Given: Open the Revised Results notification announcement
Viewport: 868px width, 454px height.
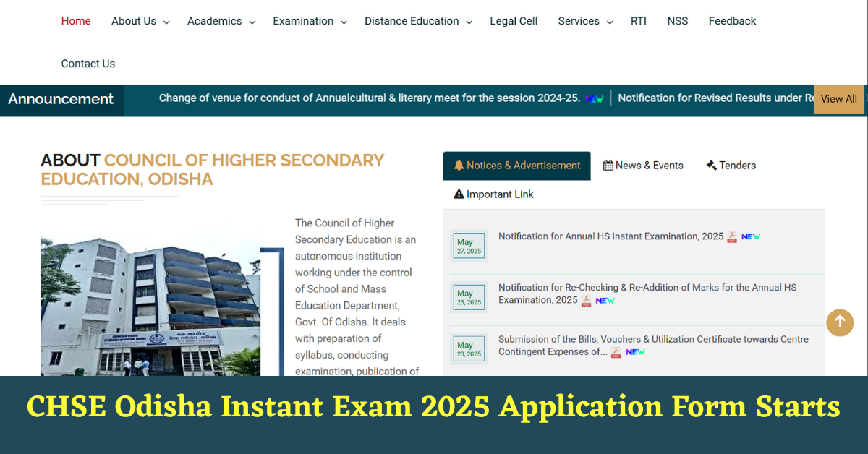Looking at the screenshot, I should [x=715, y=98].
